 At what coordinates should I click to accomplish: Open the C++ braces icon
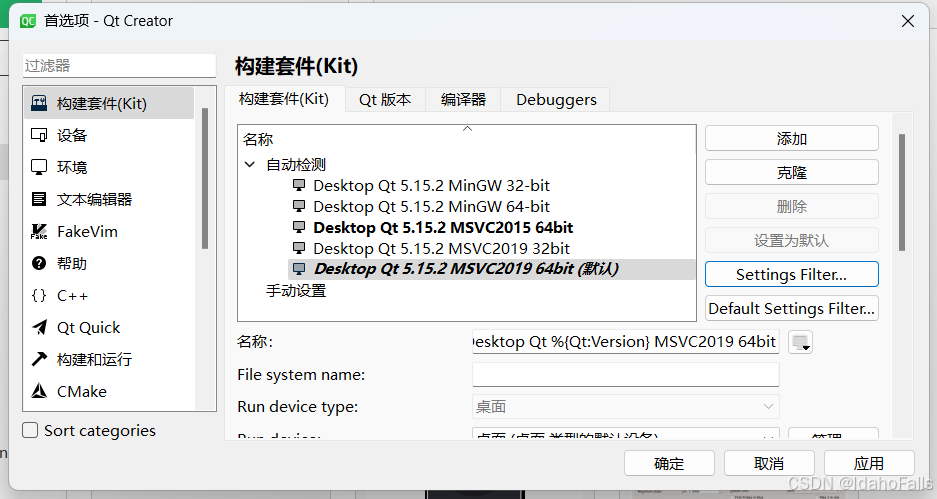click(39, 295)
